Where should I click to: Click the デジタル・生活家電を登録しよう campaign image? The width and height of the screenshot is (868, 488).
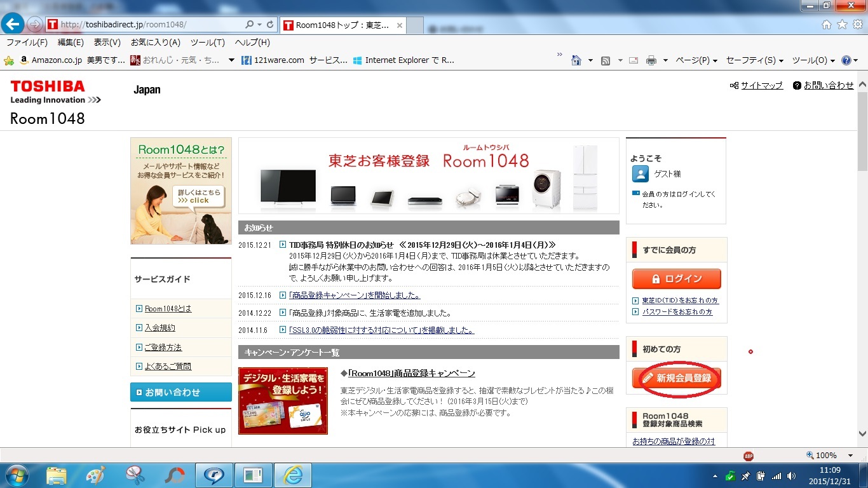click(283, 401)
